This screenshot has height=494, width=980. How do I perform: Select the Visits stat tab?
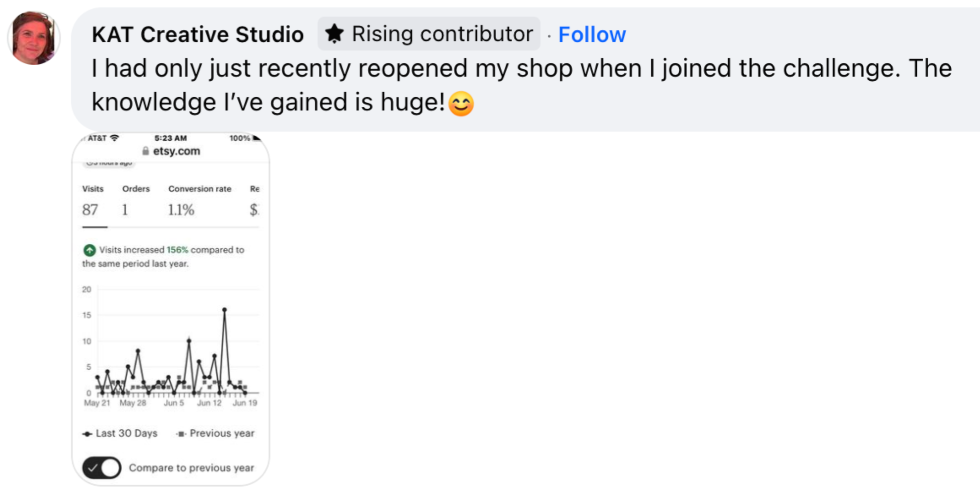coord(93,201)
